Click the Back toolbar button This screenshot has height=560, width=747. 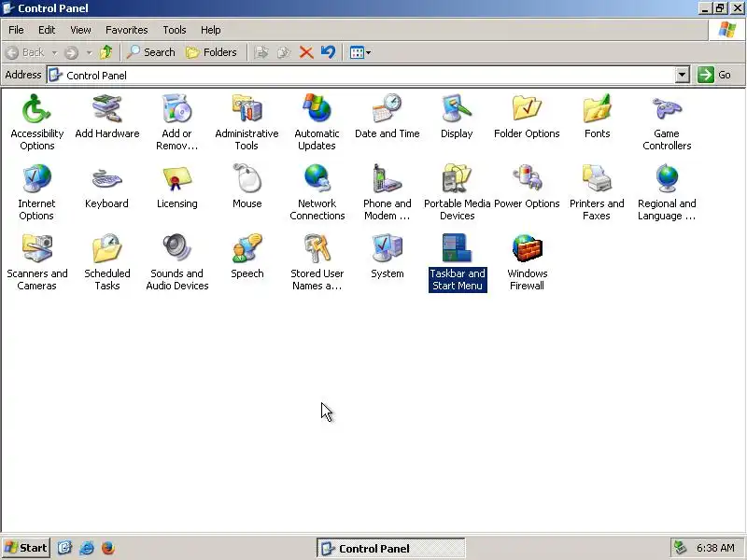coord(26,52)
